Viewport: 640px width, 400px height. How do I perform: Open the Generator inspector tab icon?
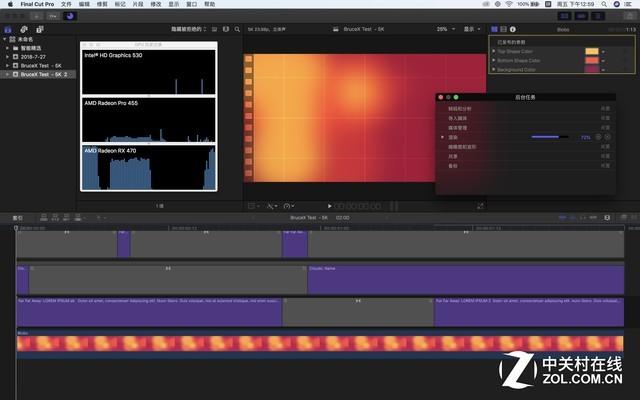pos(494,29)
